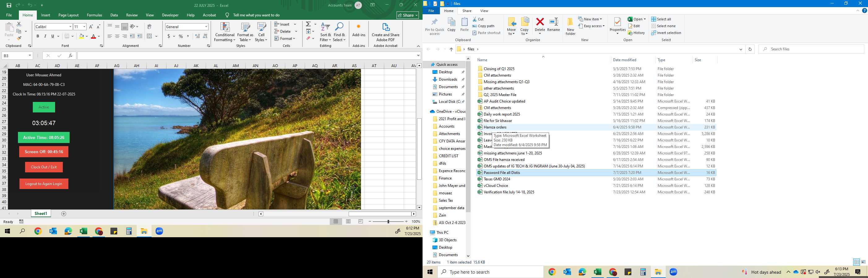This screenshot has width=868, height=278.
Task: Click the Excel formula bar input
Action: pyautogui.click(x=247, y=56)
